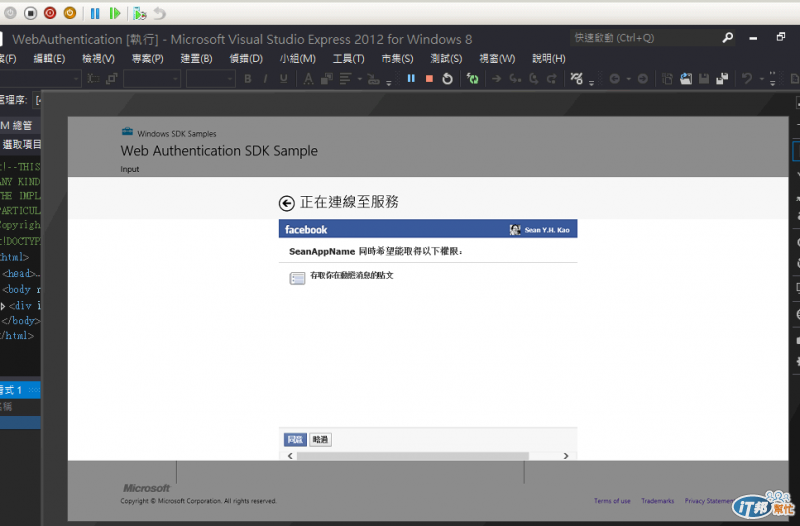Click the Undo icon in toolbar

pyautogui.click(x=747, y=79)
